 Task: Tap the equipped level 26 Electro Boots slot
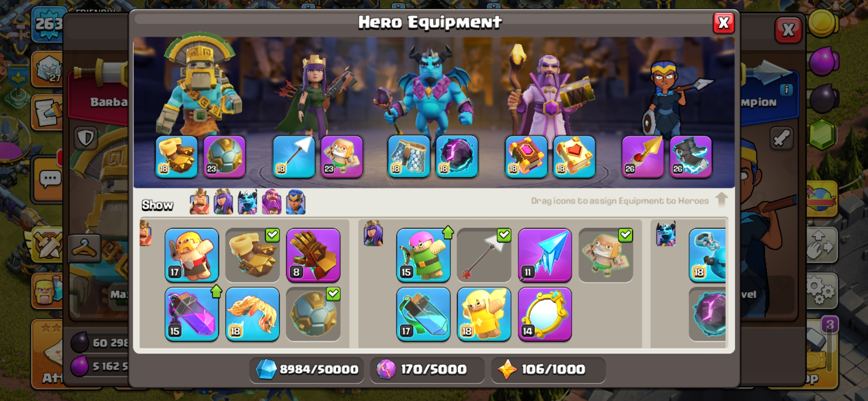691,157
